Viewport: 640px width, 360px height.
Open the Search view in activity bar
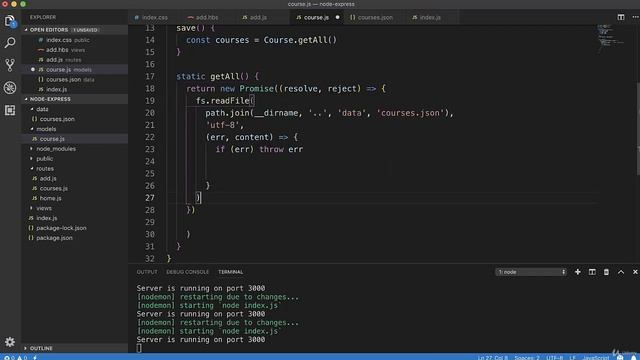tap(10, 42)
